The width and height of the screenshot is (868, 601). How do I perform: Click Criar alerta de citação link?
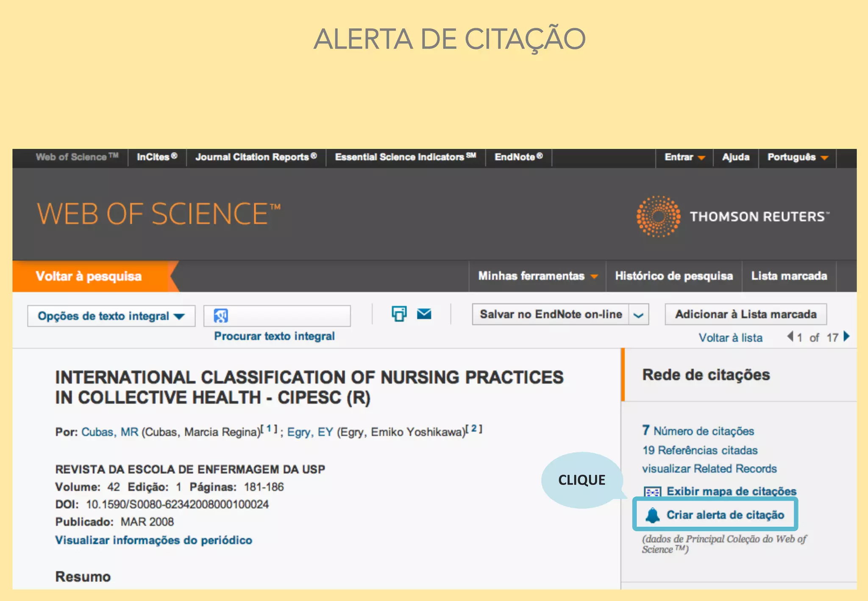tap(726, 515)
